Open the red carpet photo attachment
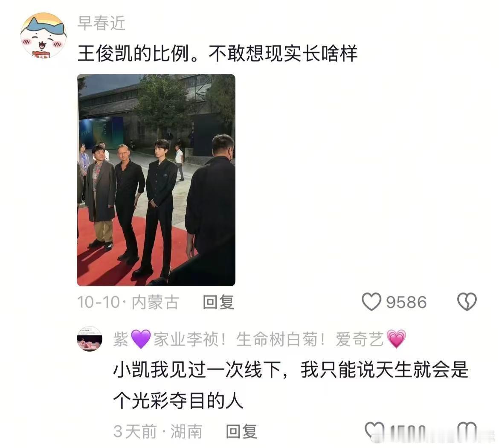The image size is (499, 448). [x=156, y=180]
